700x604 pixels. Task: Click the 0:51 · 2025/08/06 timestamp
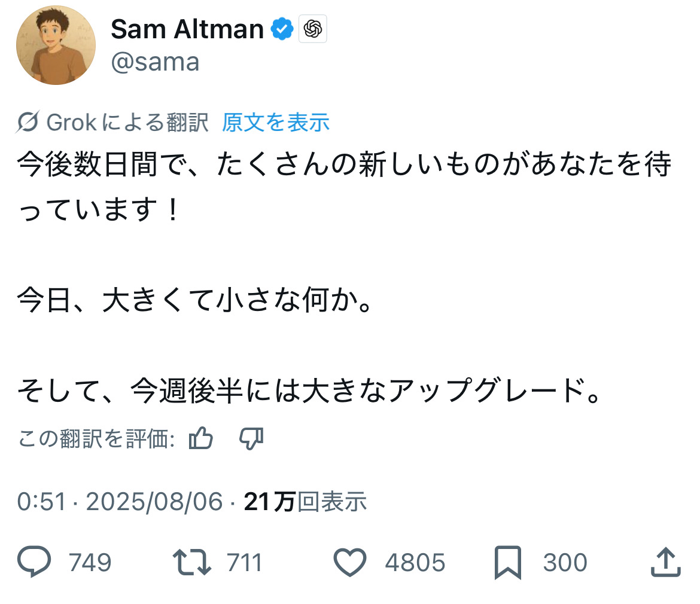[x=120, y=501]
